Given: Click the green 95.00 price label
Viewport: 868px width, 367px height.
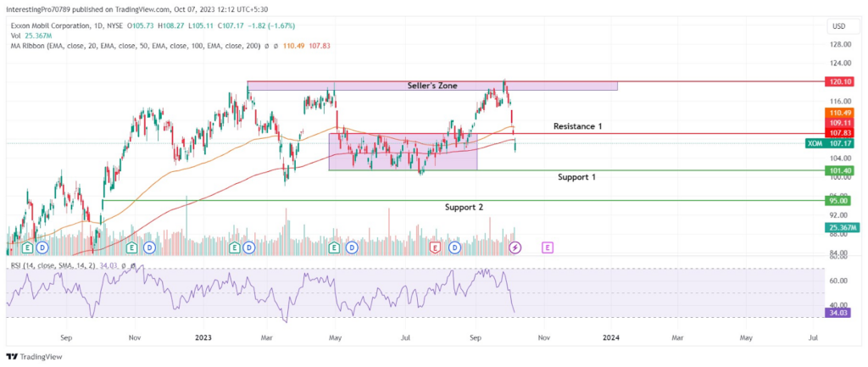Looking at the screenshot, I should (840, 200).
